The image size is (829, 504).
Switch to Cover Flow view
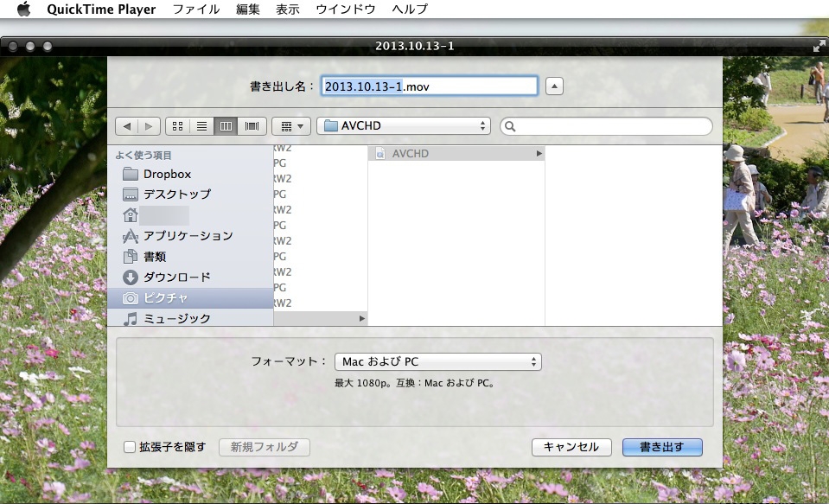click(x=252, y=126)
